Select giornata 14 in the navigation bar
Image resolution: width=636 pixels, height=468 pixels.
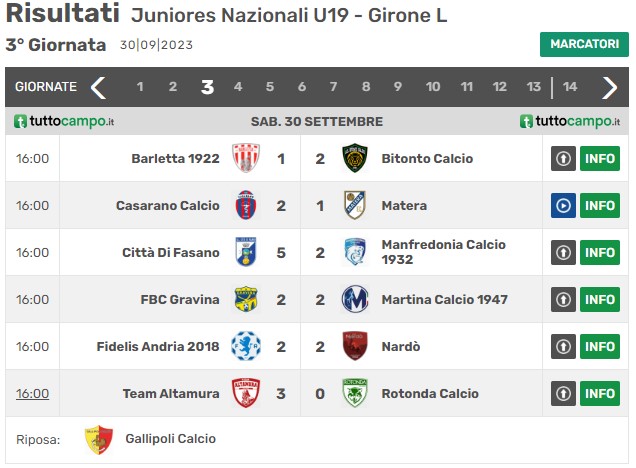click(x=569, y=87)
